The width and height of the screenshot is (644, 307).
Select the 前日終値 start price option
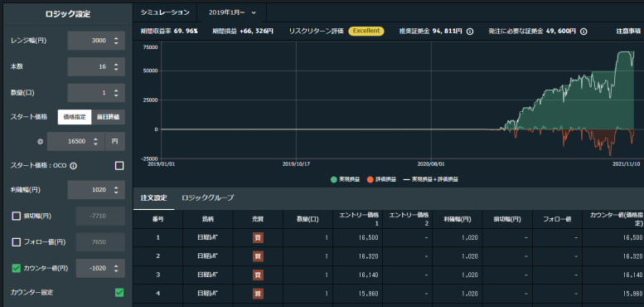[x=108, y=117]
